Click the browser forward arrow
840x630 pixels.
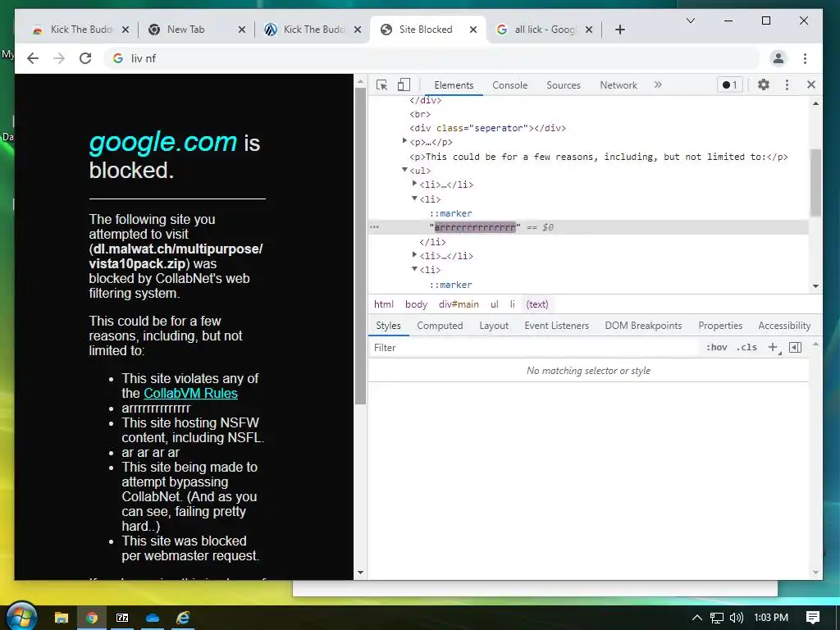pos(59,58)
